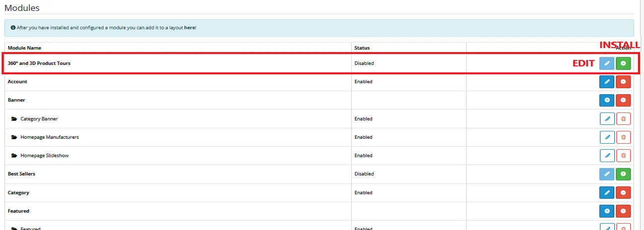Screen dimensions: 644x230
Task: Open the Homepage Slideshow folder item
Action: point(44,156)
